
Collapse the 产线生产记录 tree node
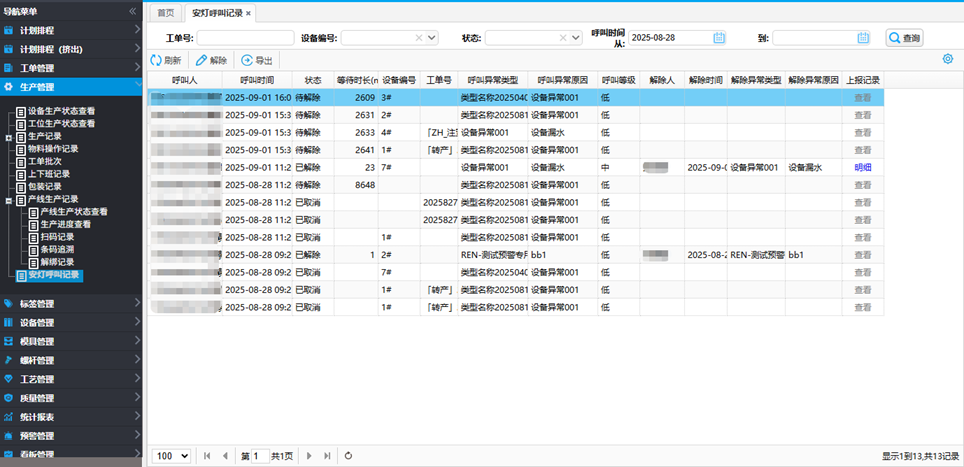tap(9, 199)
